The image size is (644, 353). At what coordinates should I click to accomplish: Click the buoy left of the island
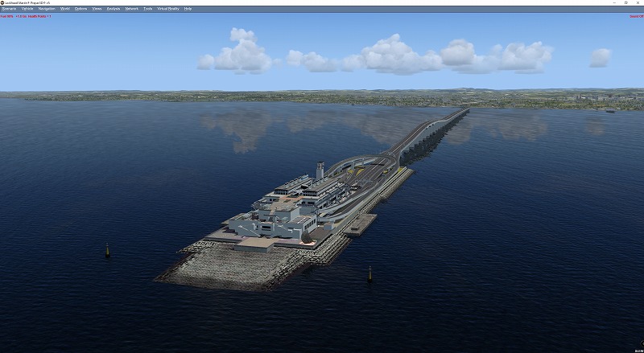point(108,250)
